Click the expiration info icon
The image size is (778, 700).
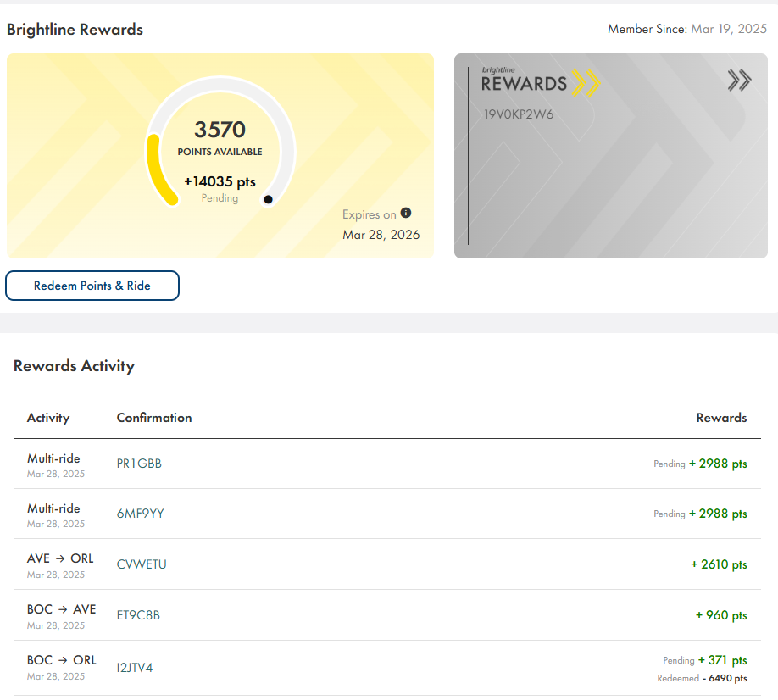[x=406, y=213]
